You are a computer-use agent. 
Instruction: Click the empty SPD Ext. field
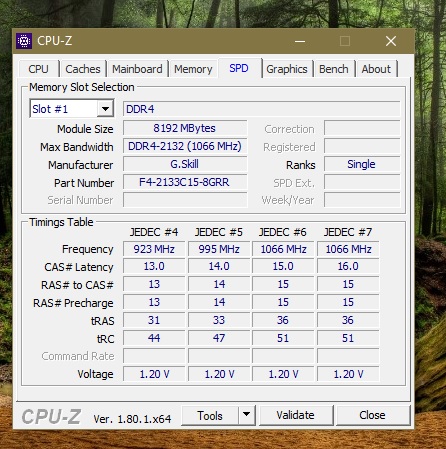coord(362,182)
